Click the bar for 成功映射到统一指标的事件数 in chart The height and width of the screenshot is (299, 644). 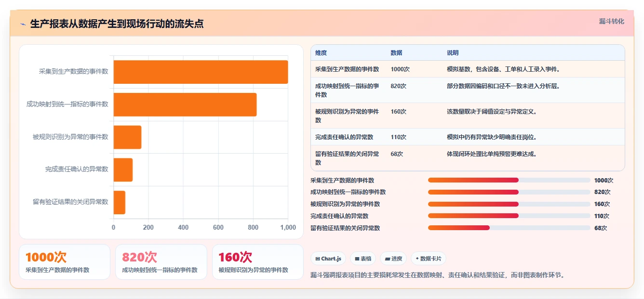coord(185,104)
